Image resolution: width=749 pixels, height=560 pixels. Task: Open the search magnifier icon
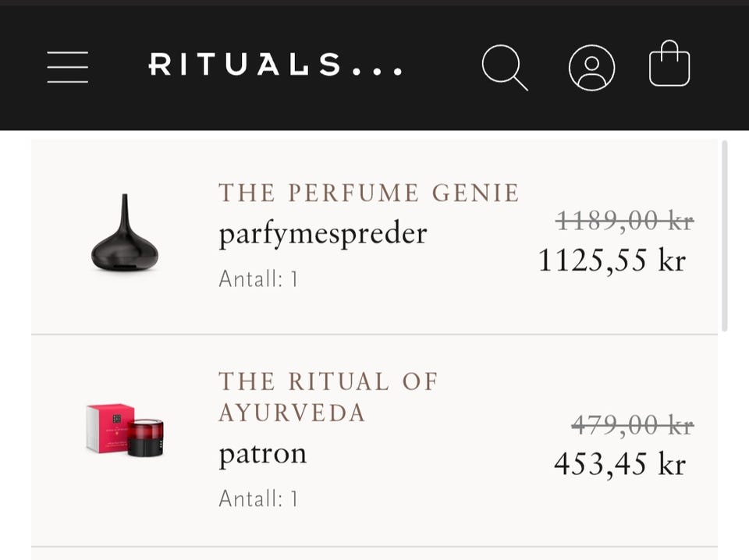[x=504, y=67]
